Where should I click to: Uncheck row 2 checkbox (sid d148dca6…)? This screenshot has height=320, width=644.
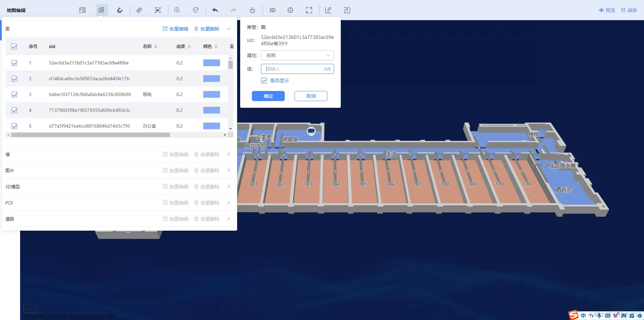tap(14, 79)
